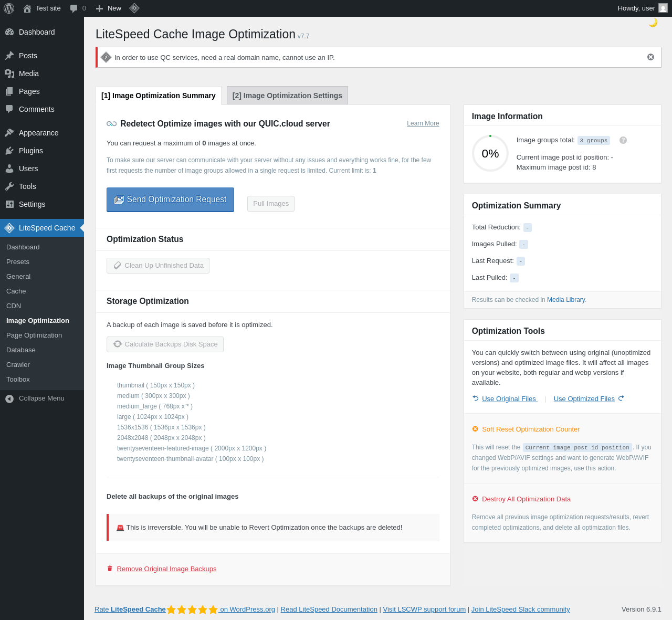672x620 pixels.
Task: Open the comments bubble in admin bar
Action: tap(74, 8)
